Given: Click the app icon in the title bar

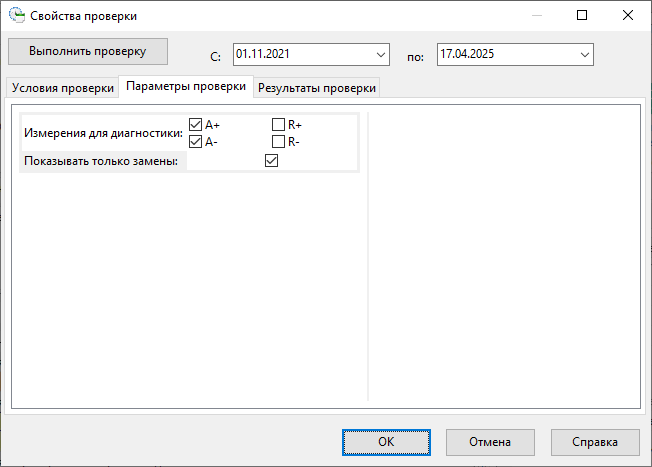Looking at the screenshot, I should (16, 16).
